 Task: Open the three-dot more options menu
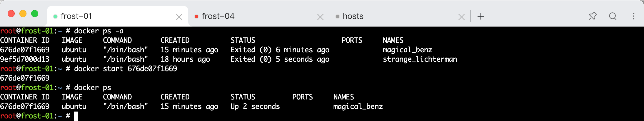pos(634,16)
